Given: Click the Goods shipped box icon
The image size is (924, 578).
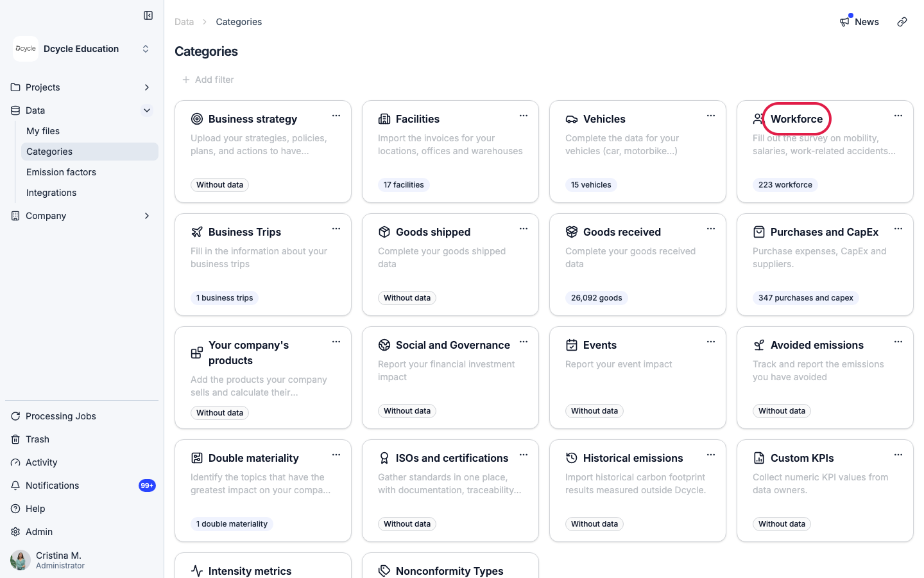Looking at the screenshot, I should click(x=384, y=232).
